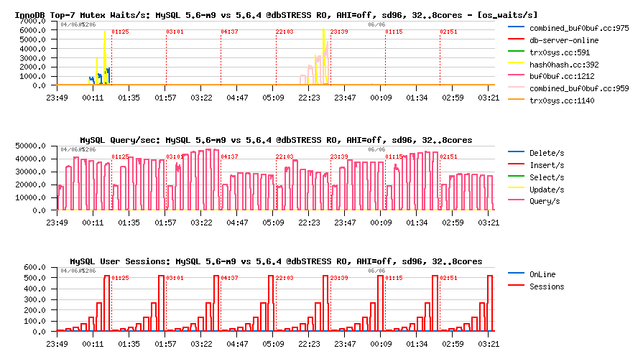Click the 23:39 marker in Query/sec chart
Viewport: 643px width, 364px height.
pos(339,157)
